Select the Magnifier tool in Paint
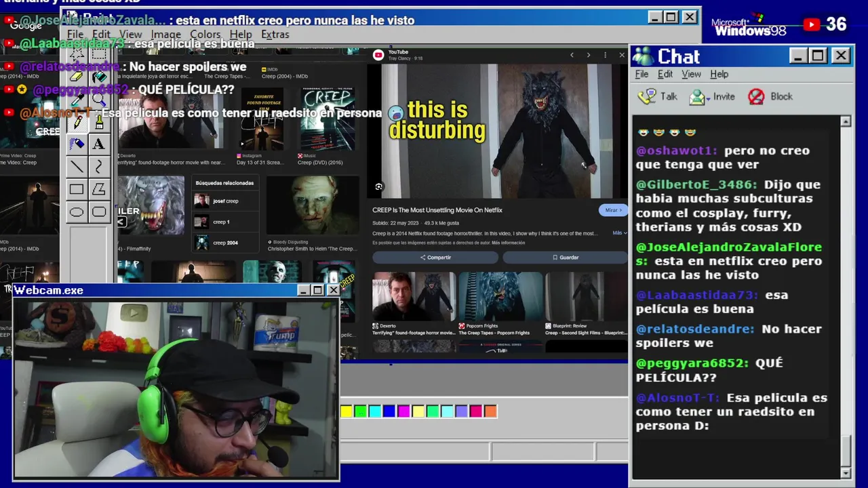Viewport: 868px width, 488px height. tap(99, 100)
